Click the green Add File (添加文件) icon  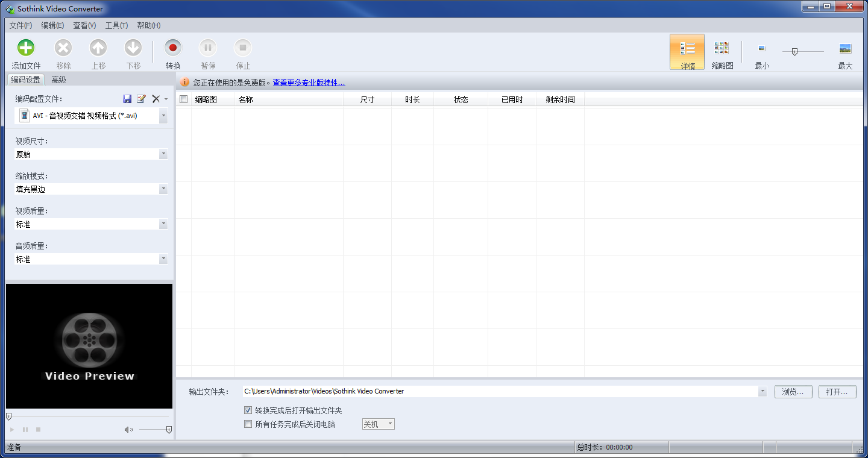point(26,48)
